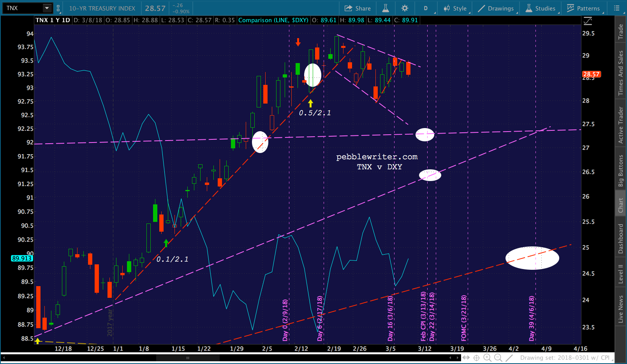Click the yellow up arrow at bottom-left corner
The height and width of the screenshot is (364, 627).
pos(38,341)
